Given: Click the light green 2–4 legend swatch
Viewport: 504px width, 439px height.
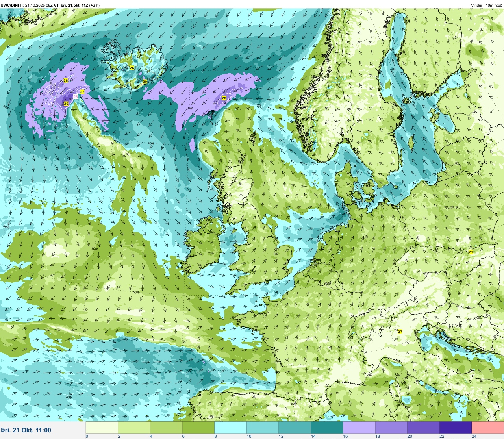Looking at the screenshot, I should (134, 428).
